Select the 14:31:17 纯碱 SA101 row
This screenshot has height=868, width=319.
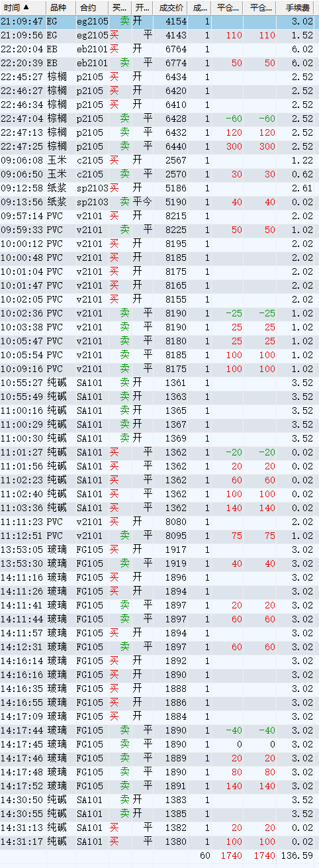coord(159,842)
